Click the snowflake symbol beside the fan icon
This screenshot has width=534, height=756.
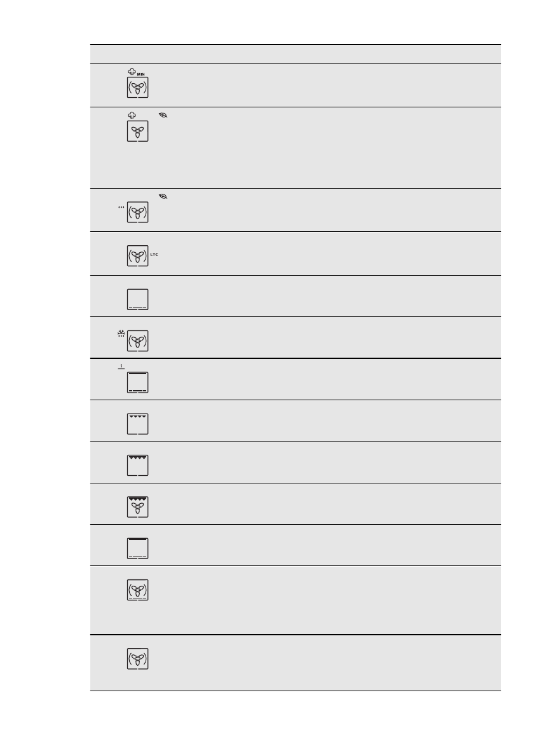[x=122, y=334]
